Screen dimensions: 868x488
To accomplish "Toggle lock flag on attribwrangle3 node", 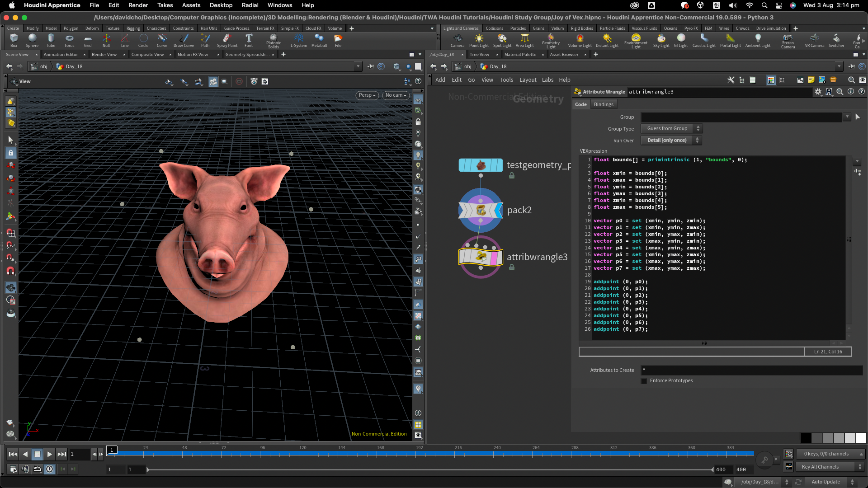I will 512,267.
